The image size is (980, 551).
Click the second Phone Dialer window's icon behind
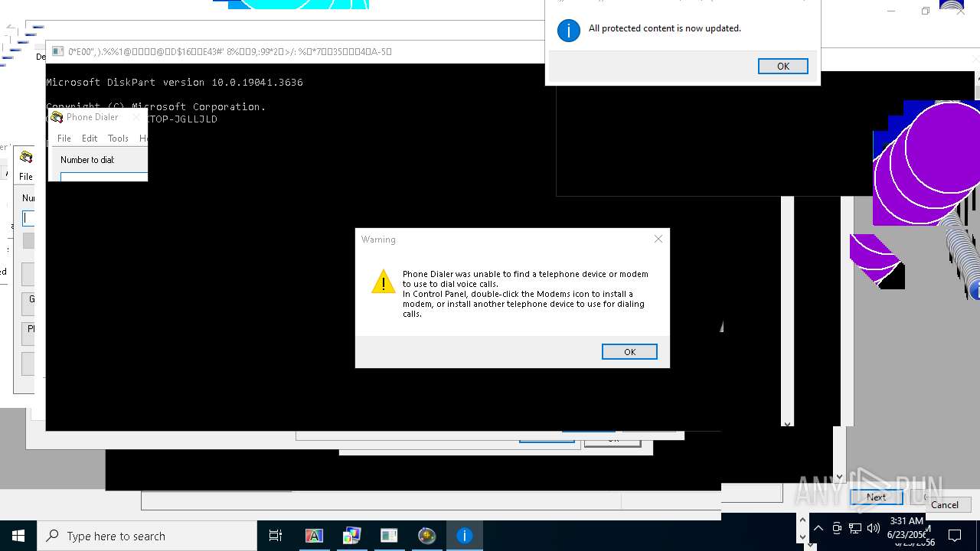[26, 157]
